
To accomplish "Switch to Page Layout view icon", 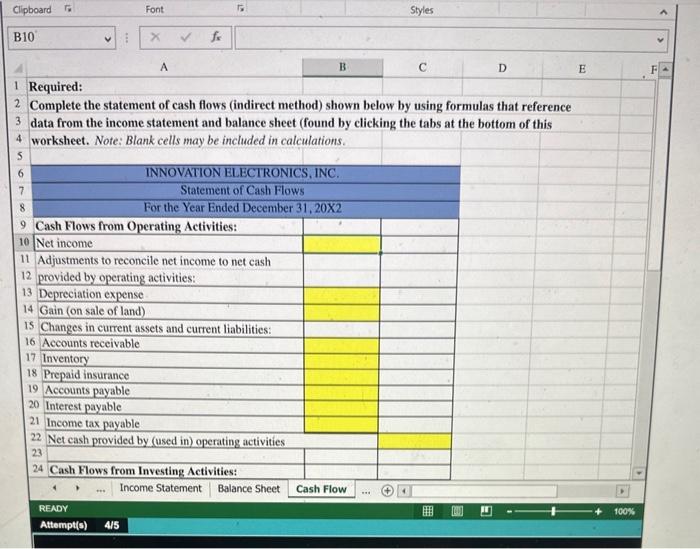I will [x=457, y=511].
